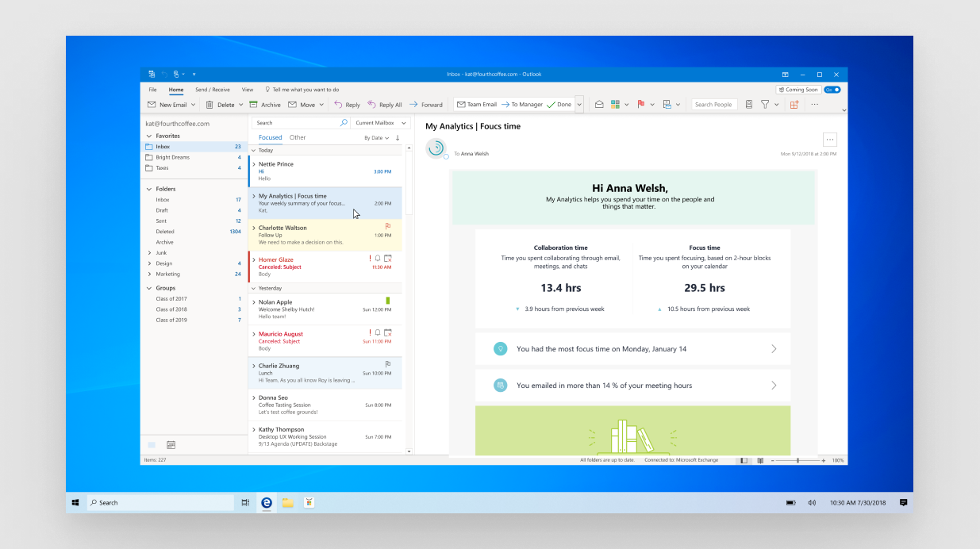Click the orange add-ins grid icon

(x=794, y=105)
